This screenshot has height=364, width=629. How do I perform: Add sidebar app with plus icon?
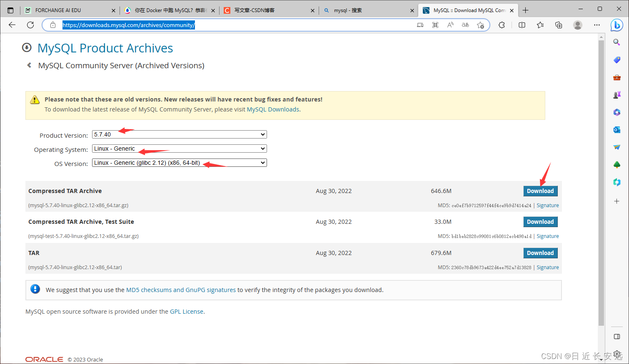pyautogui.click(x=617, y=201)
